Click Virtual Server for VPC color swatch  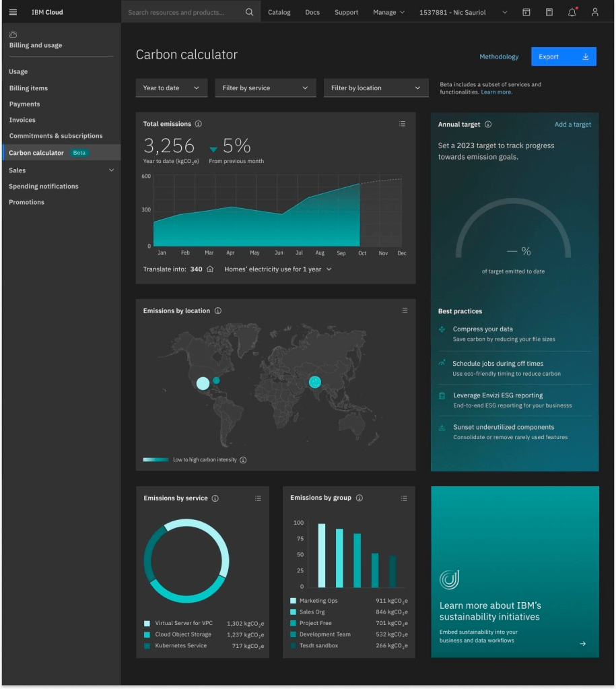pos(147,623)
